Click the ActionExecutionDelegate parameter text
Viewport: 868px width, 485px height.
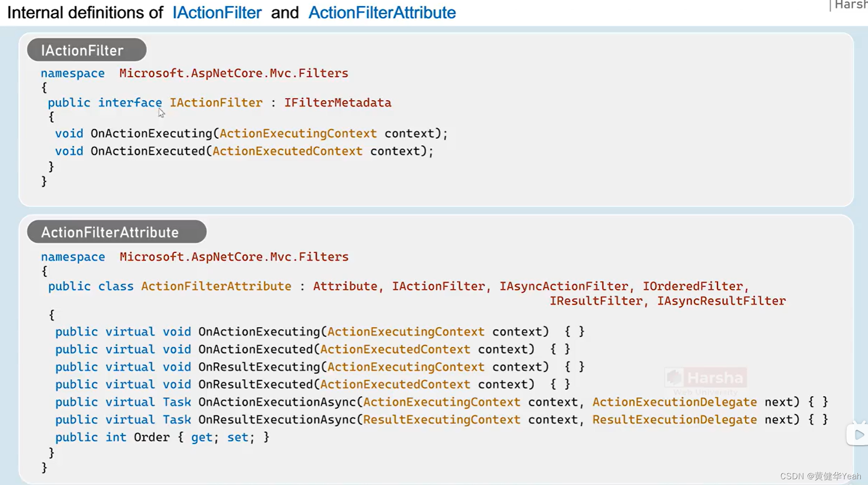[674, 402]
